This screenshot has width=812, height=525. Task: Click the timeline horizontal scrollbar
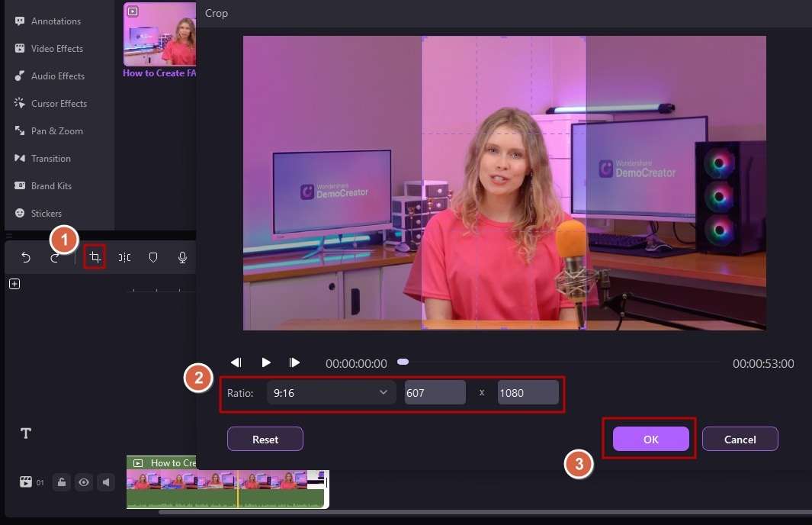click(484, 512)
